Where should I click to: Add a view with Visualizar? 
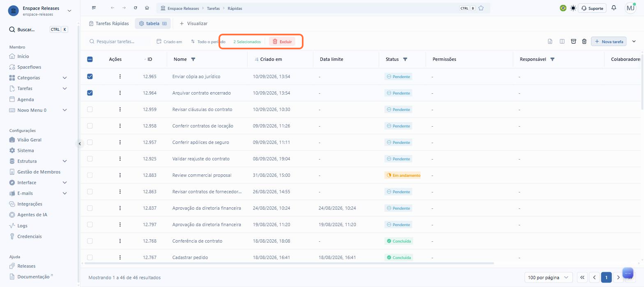point(193,23)
